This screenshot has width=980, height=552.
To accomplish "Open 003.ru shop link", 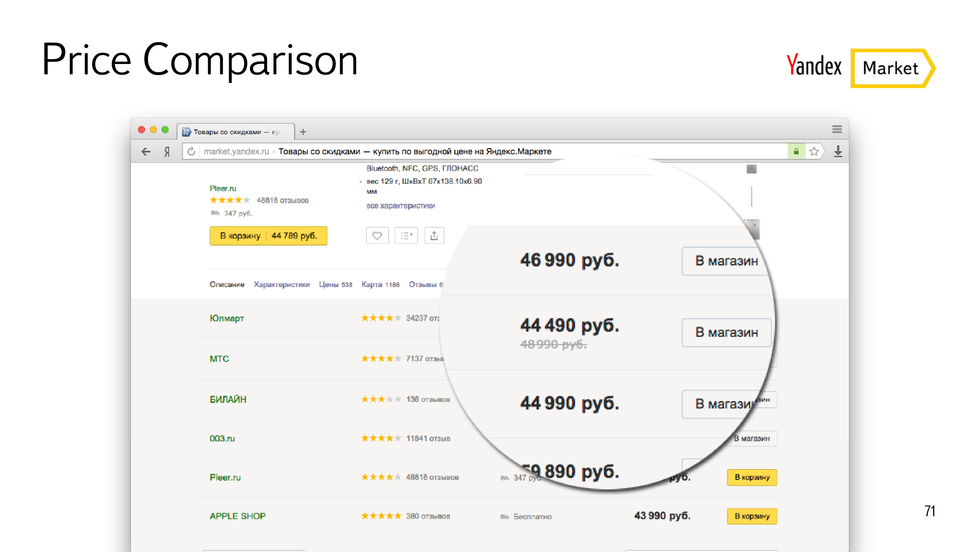I will point(222,439).
